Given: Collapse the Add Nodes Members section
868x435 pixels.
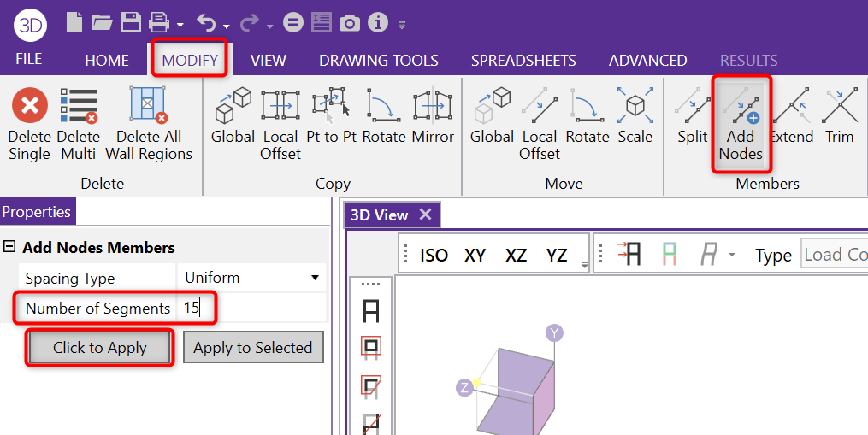Looking at the screenshot, I should [x=9, y=247].
